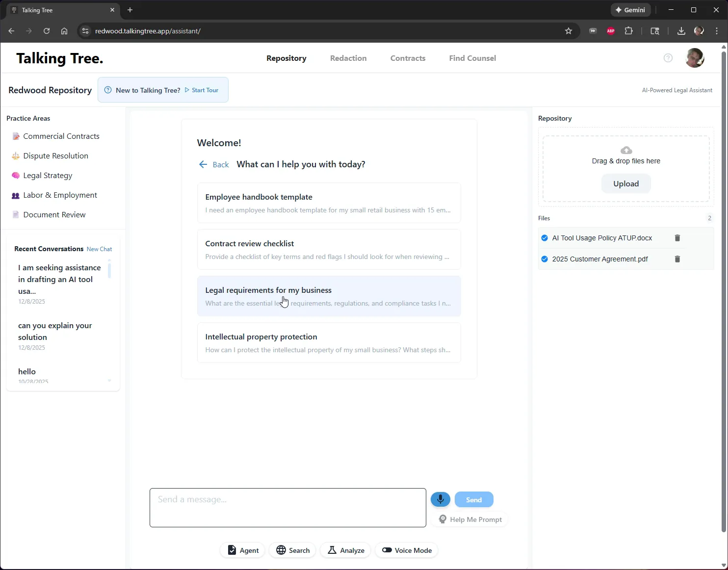The height and width of the screenshot is (570, 728).
Task: Start a New Chat
Action: pos(99,249)
